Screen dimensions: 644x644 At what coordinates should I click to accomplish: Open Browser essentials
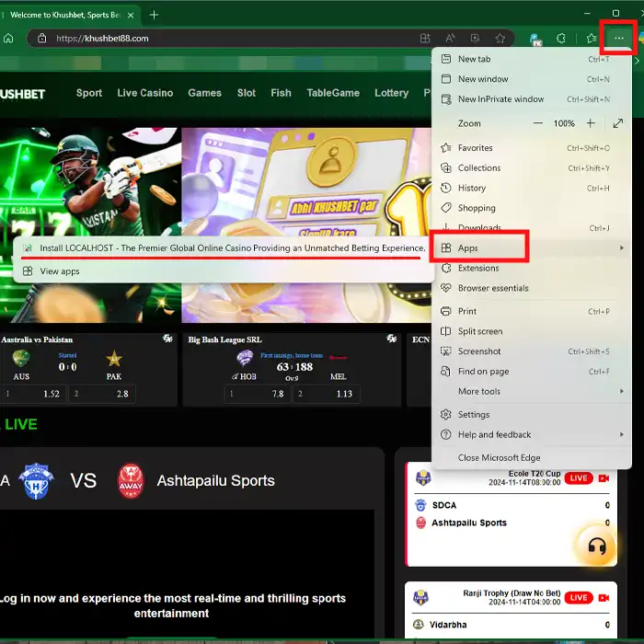point(531,288)
